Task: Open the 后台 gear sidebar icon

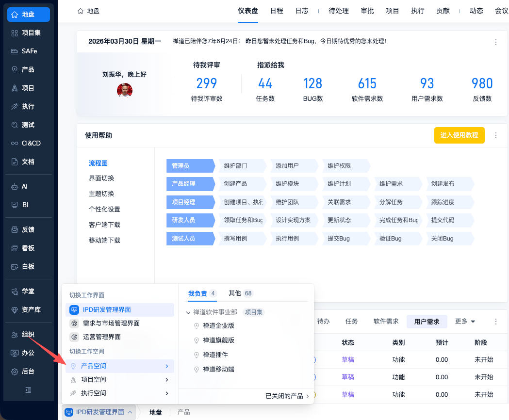Action: pyautogui.click(x=15, y=372)
